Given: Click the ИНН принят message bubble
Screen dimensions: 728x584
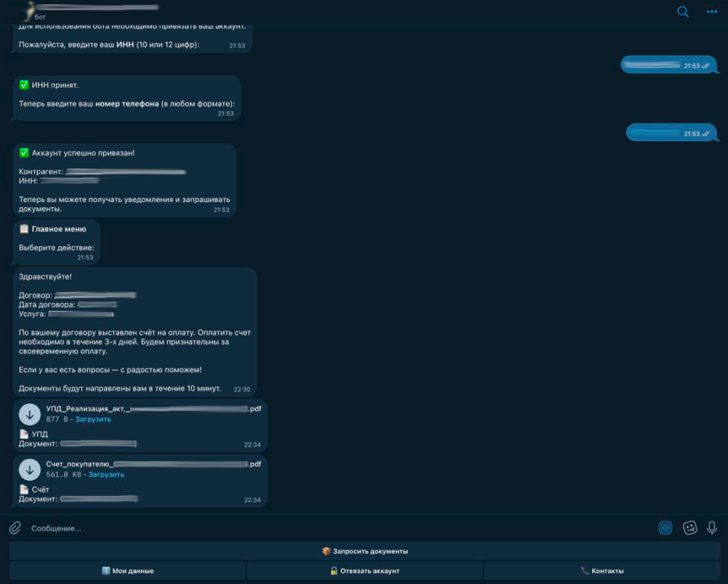Looking at the screenshot, I should tap(127, 98).
